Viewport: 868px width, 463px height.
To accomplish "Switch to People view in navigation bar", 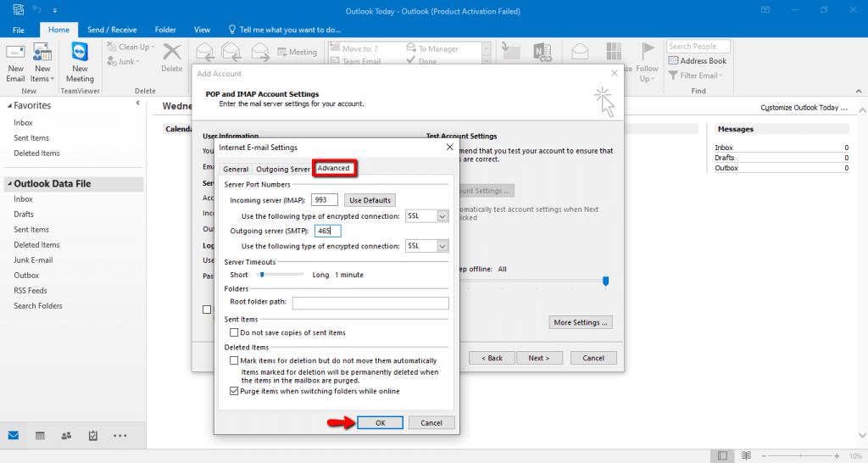I will [x=66, y=436].
